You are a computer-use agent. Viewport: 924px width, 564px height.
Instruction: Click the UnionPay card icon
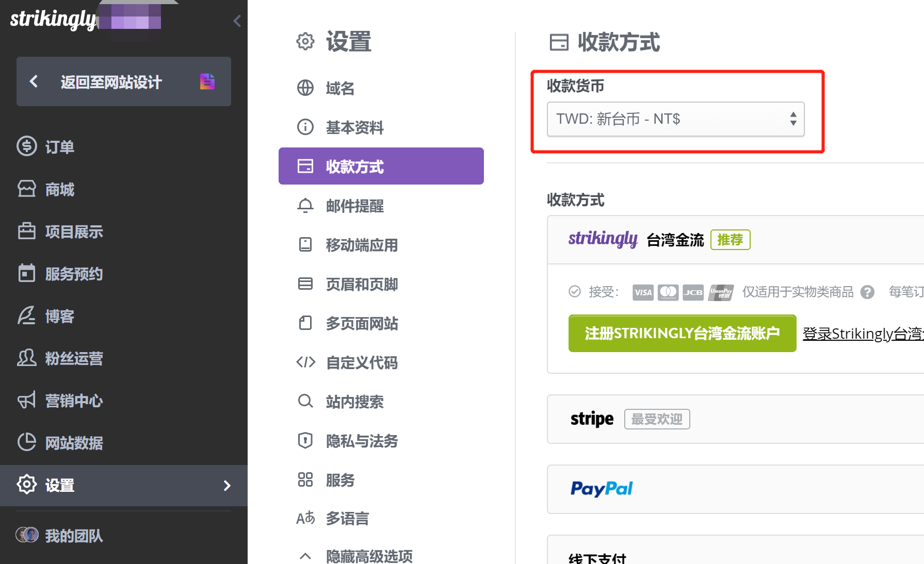[x=721, y=292]
